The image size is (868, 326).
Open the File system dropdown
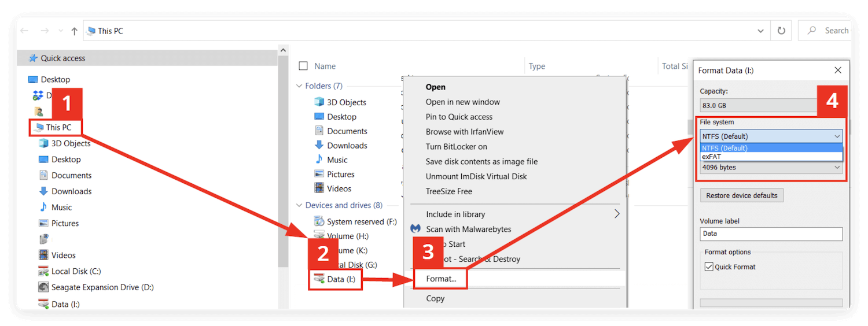(771, 136)
